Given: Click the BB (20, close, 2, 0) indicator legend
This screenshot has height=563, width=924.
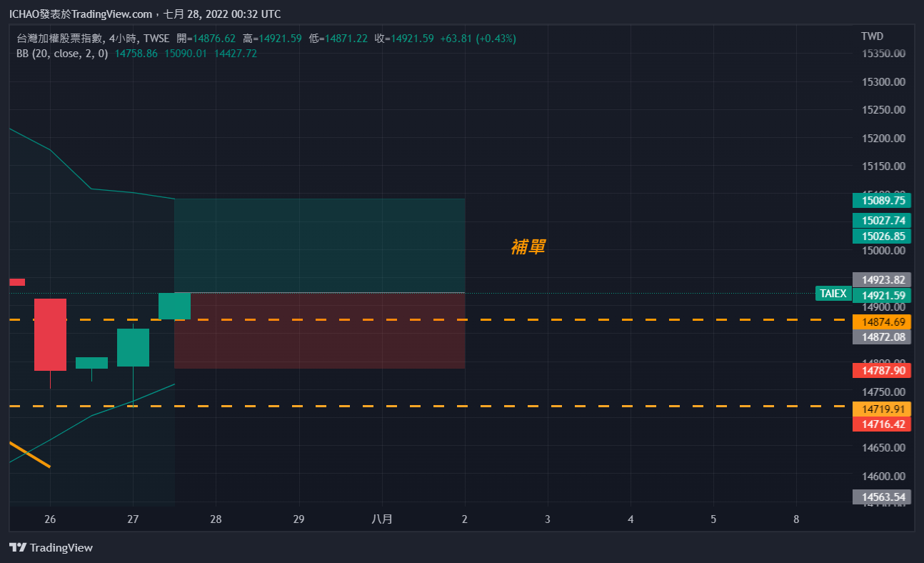Looking at the screenshot, I should (x=62, y=53).
